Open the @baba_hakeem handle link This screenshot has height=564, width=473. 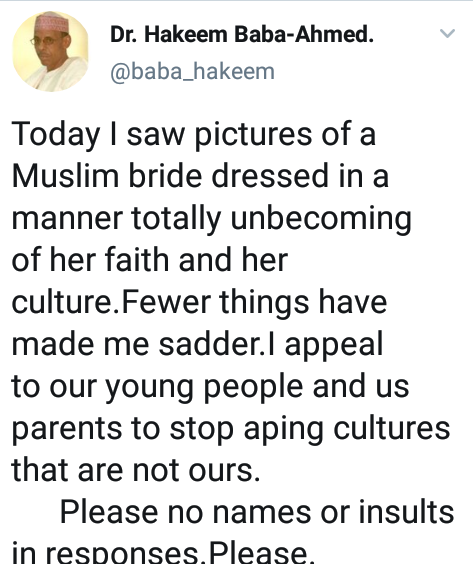click(192, 72)
